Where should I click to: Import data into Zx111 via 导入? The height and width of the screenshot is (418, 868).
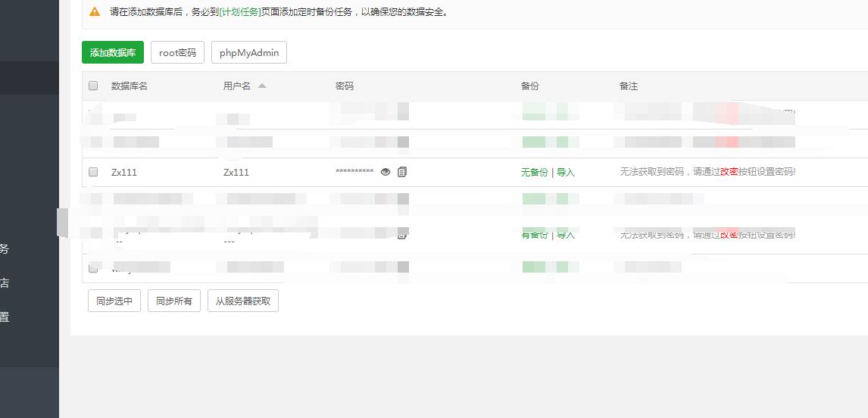(566, 173)
